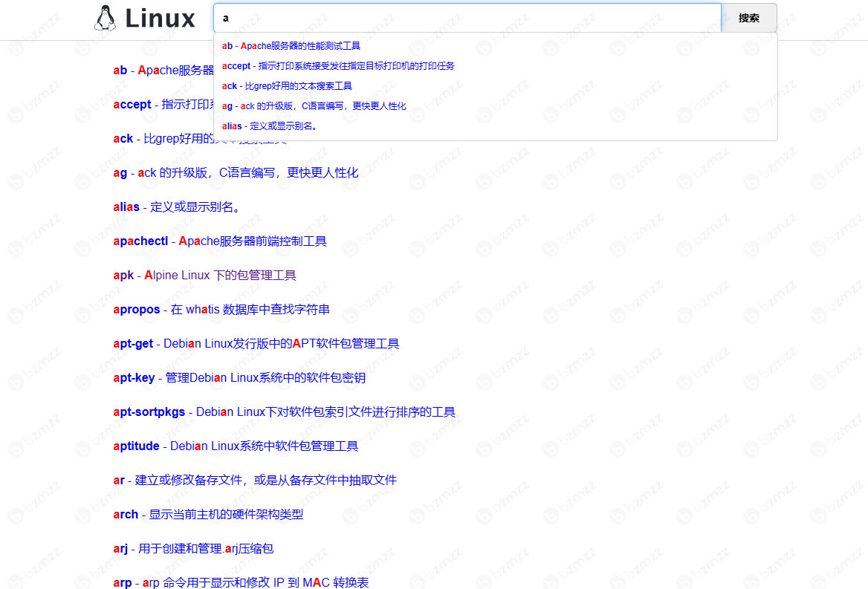Click the 搜索 search button
868x589 pixels.
(x=749, y=18)
